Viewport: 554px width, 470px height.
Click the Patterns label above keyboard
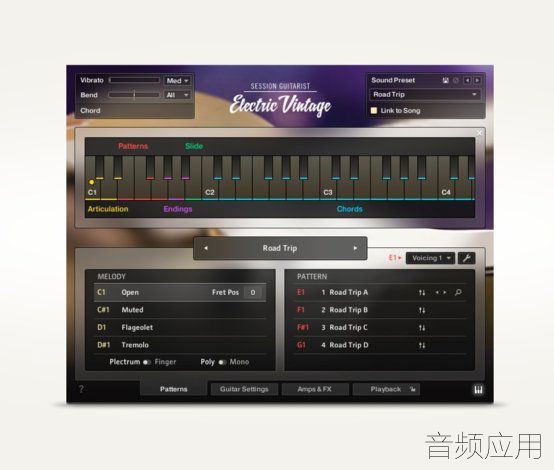point(133,146)
